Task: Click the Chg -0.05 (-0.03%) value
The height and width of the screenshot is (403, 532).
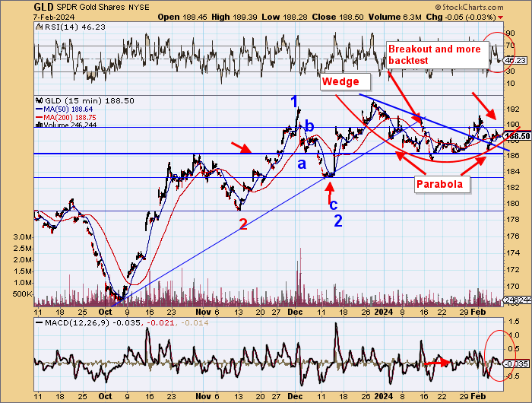Action: [461, 17]
